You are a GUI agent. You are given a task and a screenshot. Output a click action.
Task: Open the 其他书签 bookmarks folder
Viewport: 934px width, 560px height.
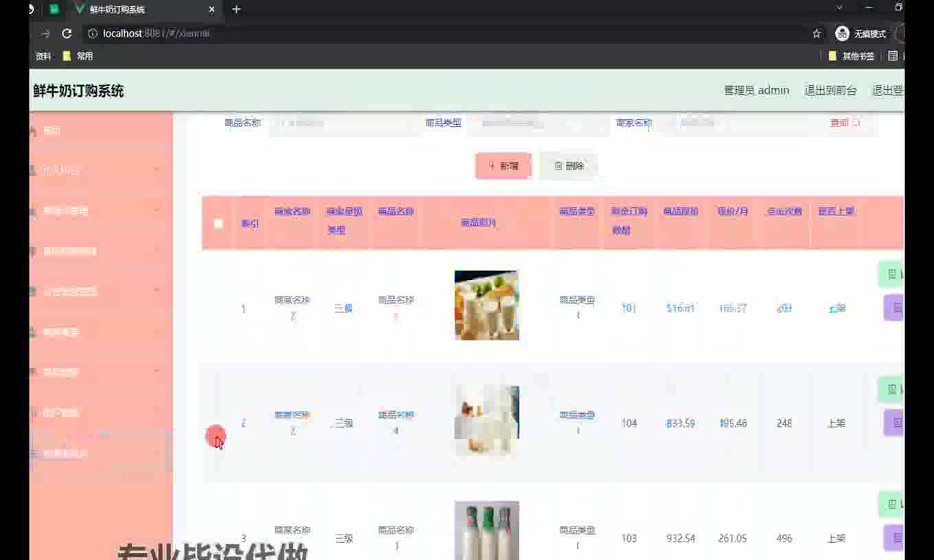[852, 56]
